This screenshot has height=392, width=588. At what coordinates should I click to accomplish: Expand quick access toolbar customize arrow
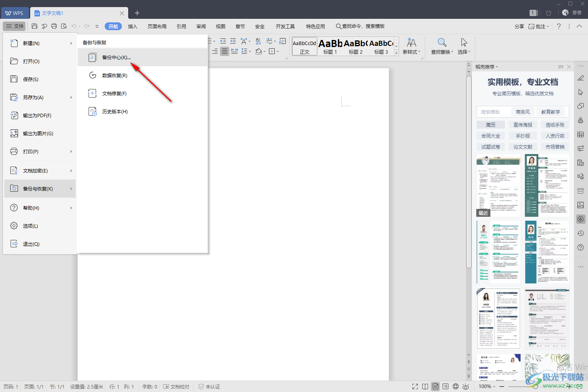pos(97,26)
